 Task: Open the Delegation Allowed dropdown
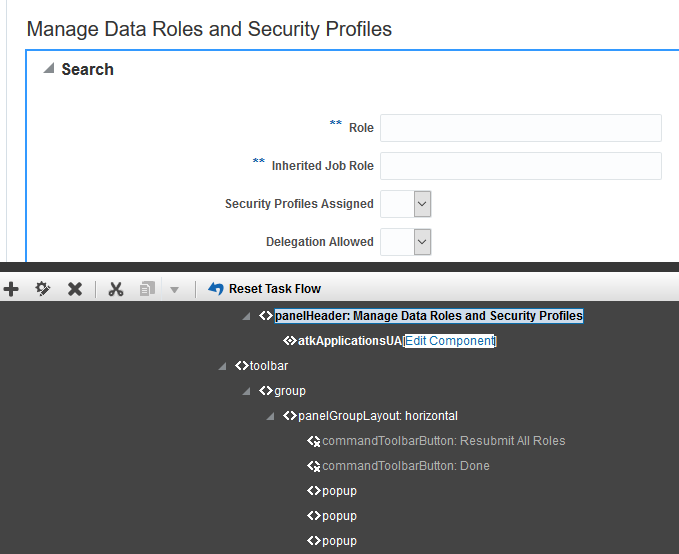(422, 242)
